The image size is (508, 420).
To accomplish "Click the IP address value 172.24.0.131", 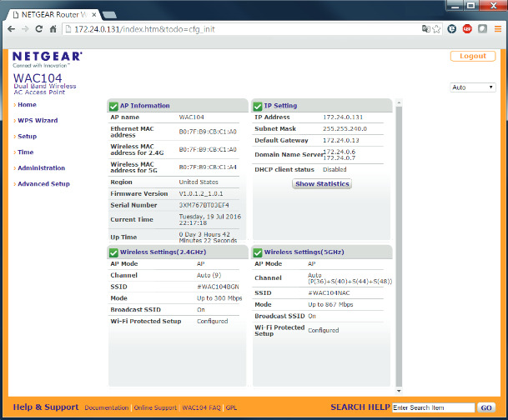I will pos(343,117).
